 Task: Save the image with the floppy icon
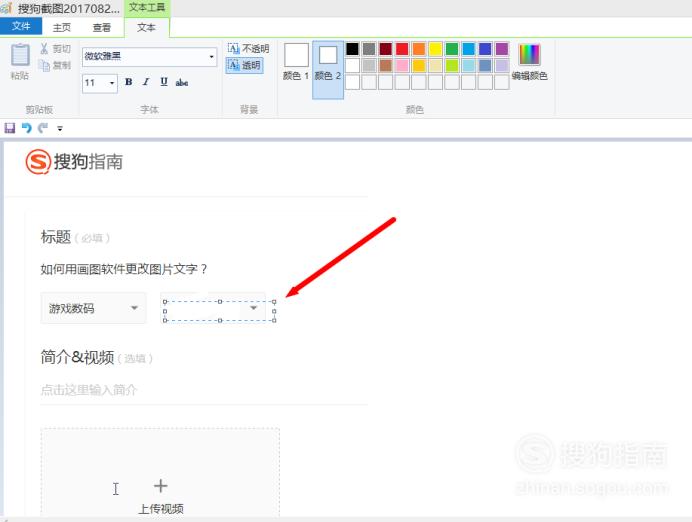click(x=10, y=128)
